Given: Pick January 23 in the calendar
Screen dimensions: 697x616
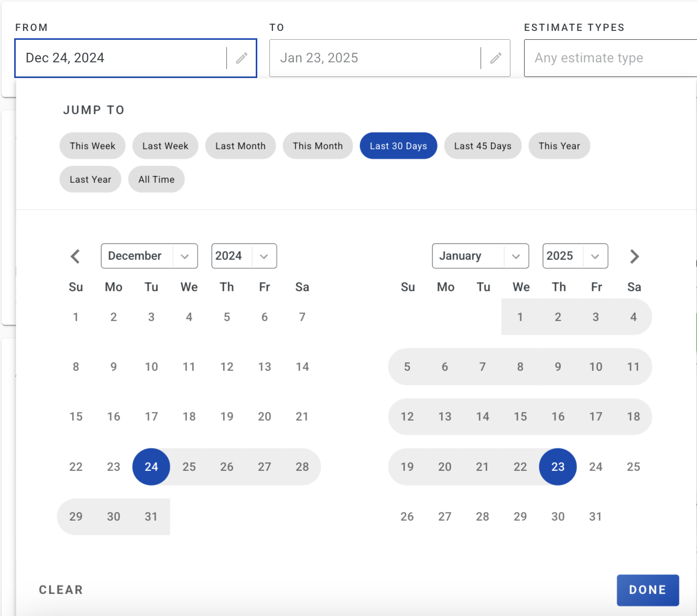Looking at the screenshot, I should [558, 467].
